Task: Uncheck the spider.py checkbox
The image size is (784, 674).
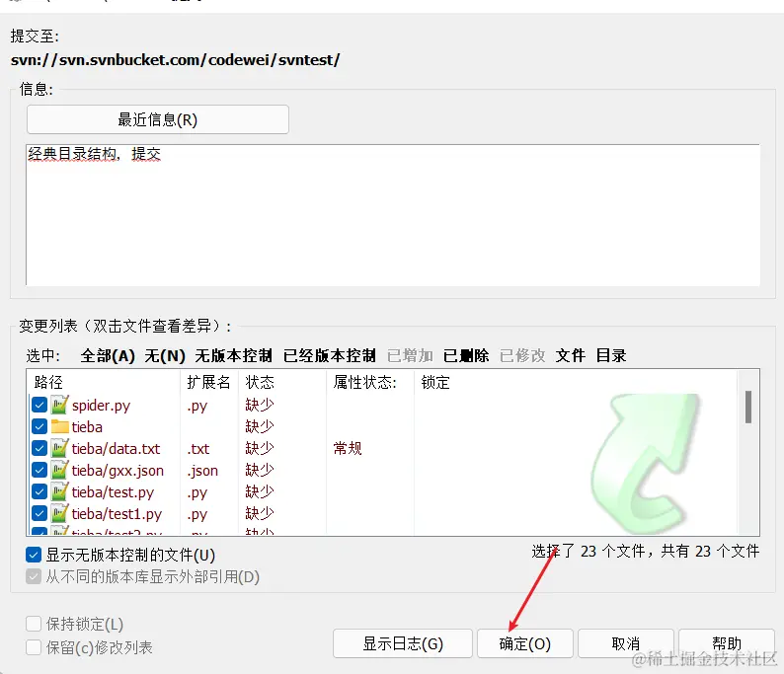Action: (x=39, y=405)
